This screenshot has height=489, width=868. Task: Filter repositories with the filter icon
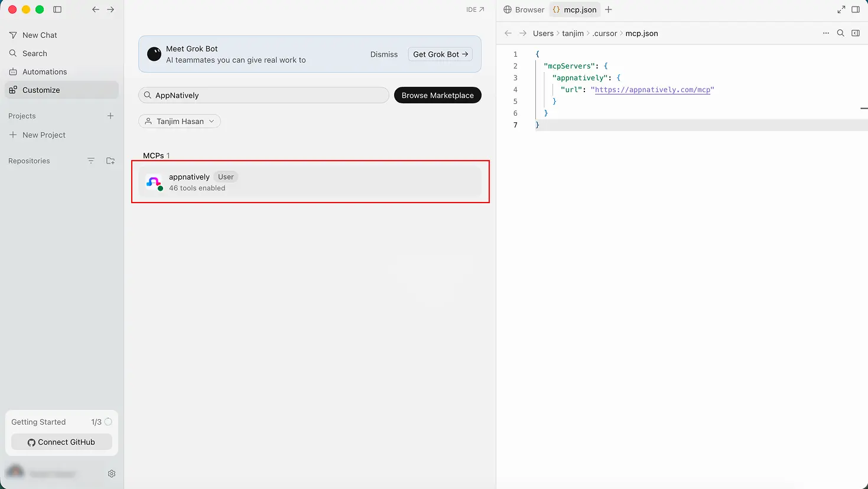click(x=91, y=161)
